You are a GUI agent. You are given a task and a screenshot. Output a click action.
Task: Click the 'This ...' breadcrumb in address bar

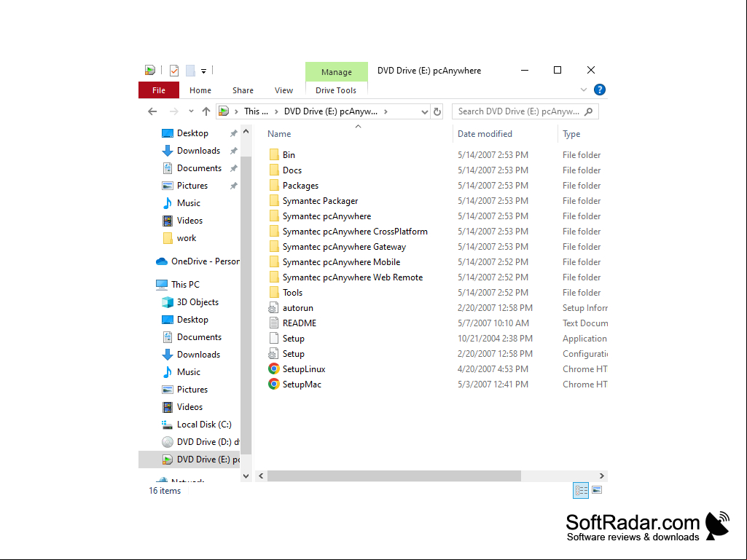point(256,111)
